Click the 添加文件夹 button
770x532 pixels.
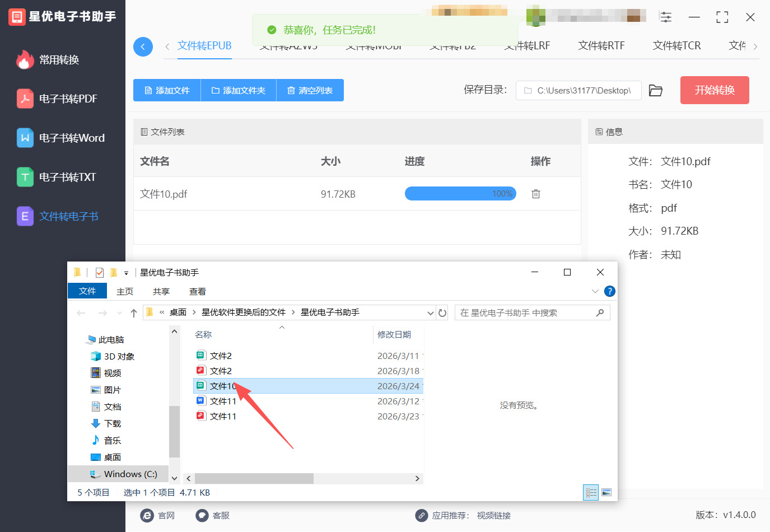coord(239,90)
